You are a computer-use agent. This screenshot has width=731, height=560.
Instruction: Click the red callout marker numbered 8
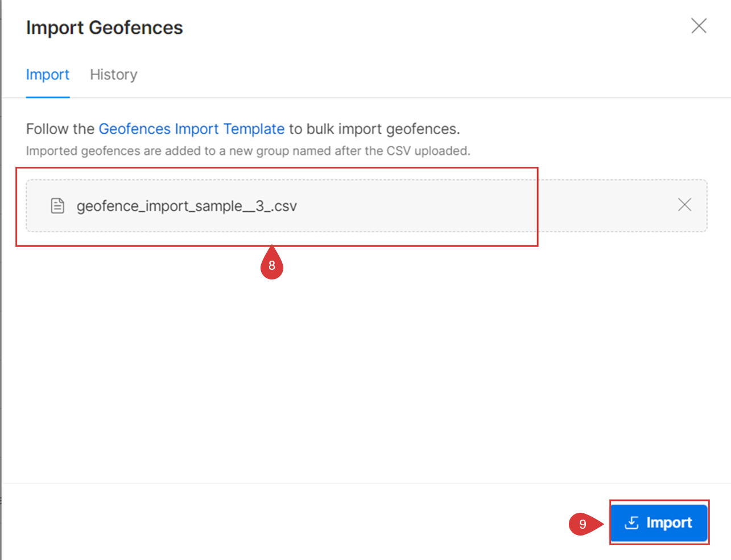tap(272, 265)
